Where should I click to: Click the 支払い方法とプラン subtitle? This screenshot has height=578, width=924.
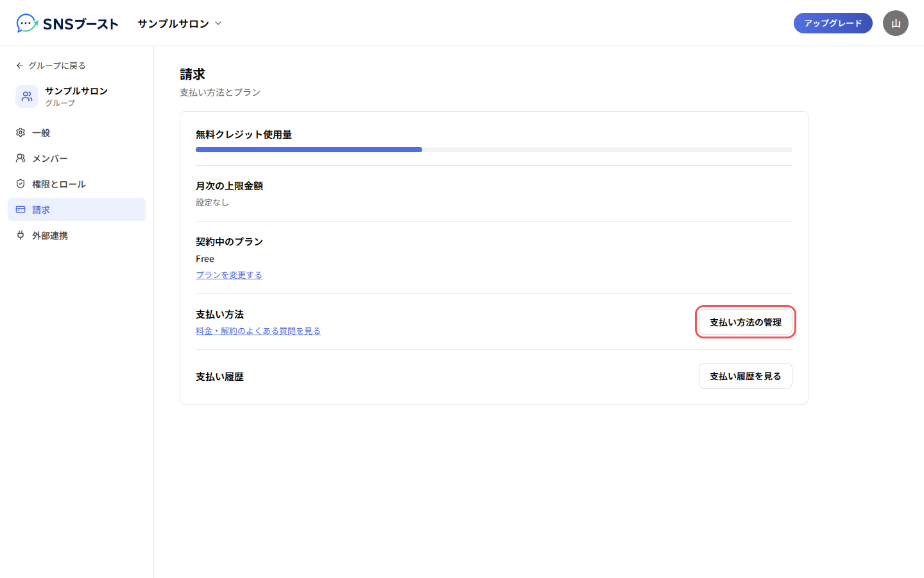(220, 92)
